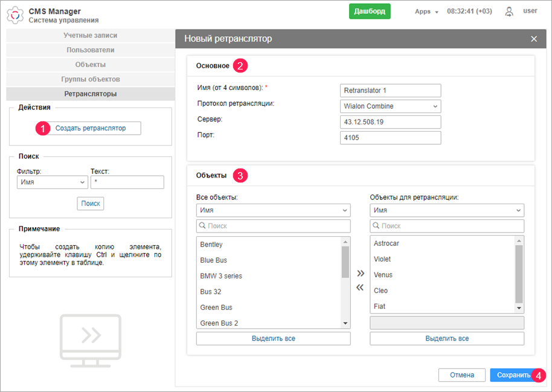
Task: Click the user profile icon
Action: click(x=509, y=11)
